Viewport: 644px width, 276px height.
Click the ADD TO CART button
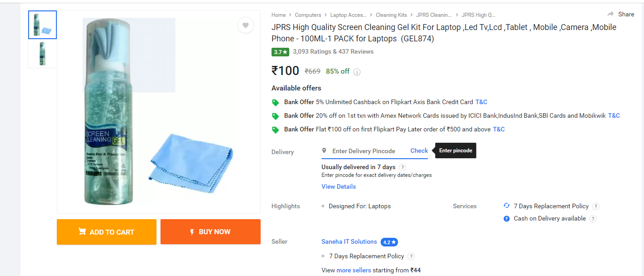tap(106, 232)
